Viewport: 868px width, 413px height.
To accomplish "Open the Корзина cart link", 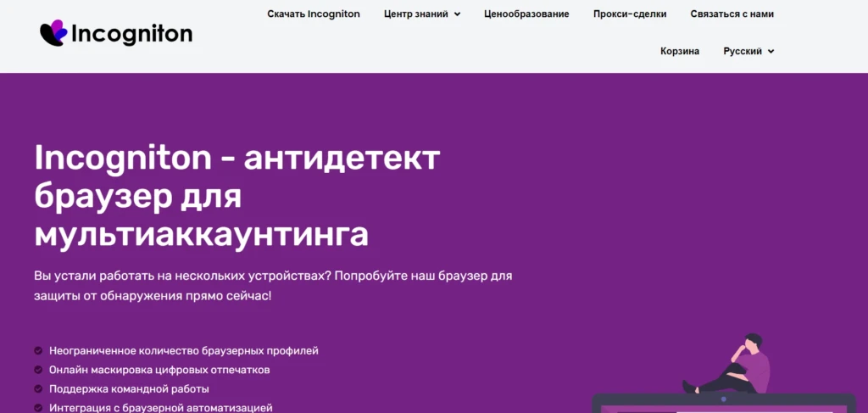I will [680, 51].
